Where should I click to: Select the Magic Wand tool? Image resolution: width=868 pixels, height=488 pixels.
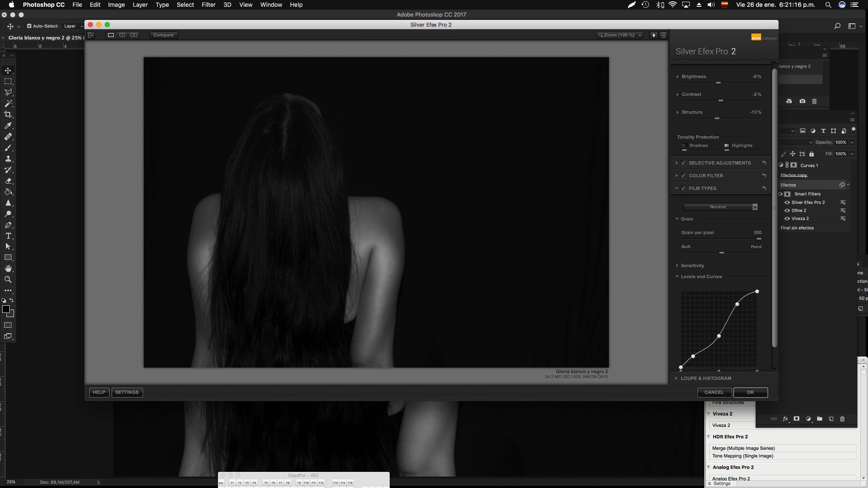pos(8,103)
